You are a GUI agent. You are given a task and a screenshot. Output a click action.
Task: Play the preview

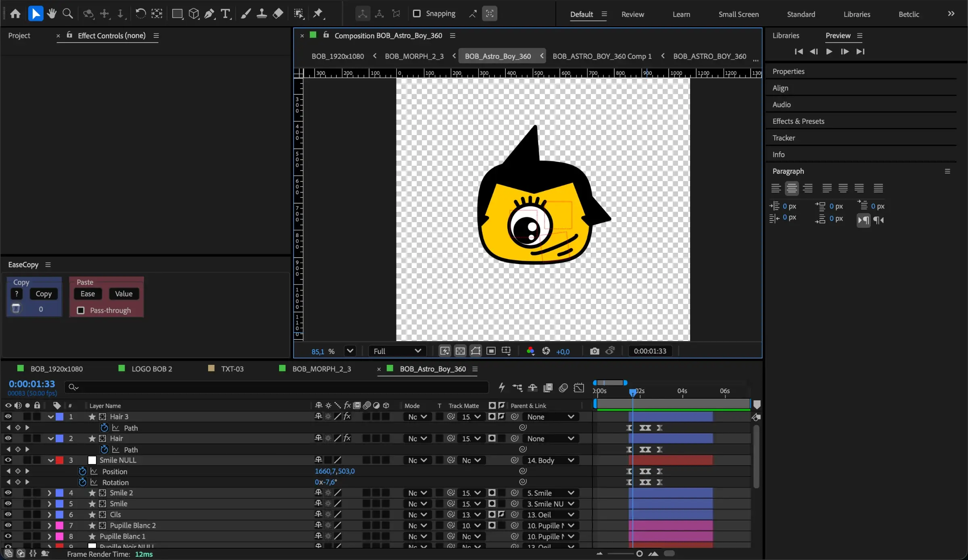coord(829,52)
